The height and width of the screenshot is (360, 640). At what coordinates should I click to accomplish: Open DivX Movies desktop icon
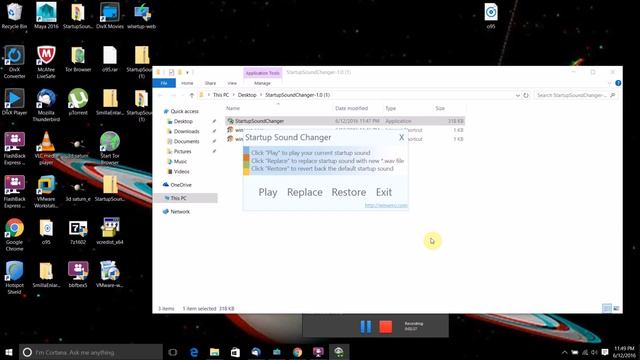(110, 16)
